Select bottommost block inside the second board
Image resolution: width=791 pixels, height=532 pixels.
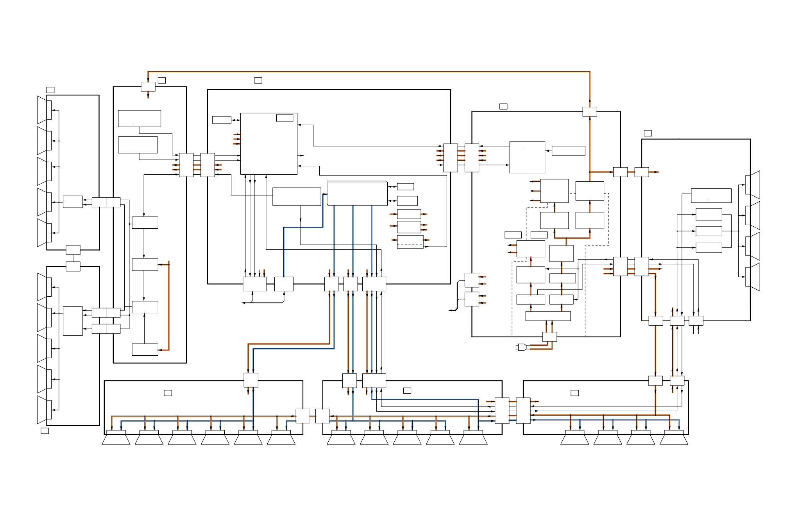click(145, 349)
